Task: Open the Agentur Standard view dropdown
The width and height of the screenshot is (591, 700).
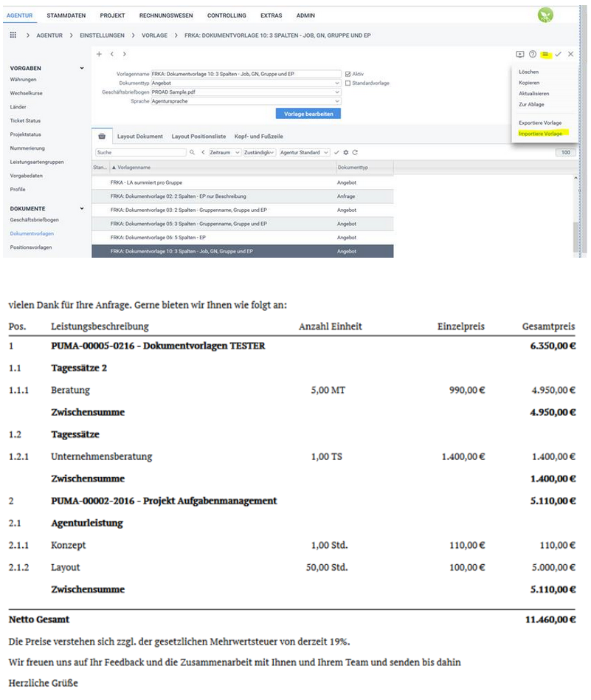Action: (305, 152)
